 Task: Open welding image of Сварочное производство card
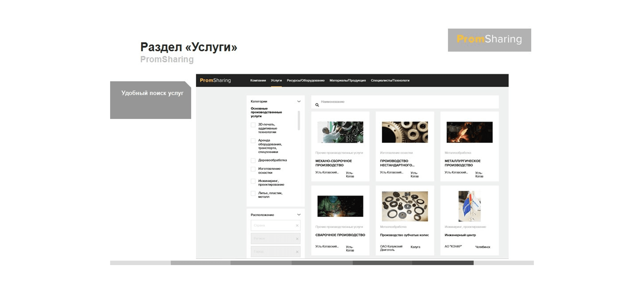click(340, 206)
